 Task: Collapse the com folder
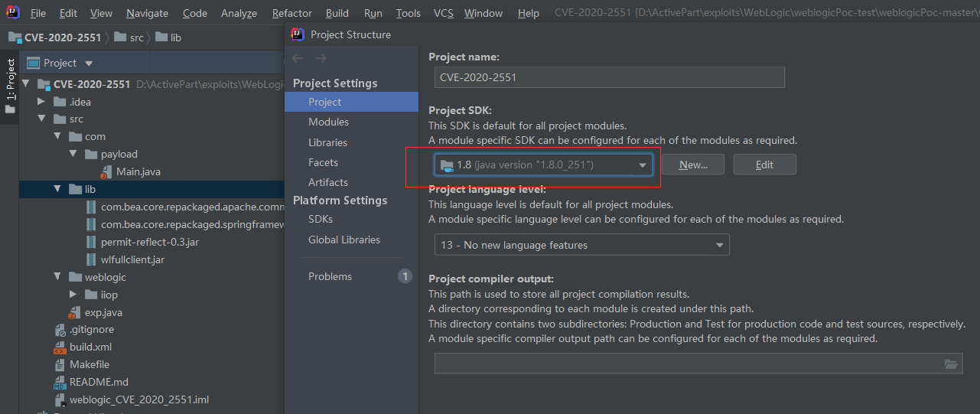[57, 137]
